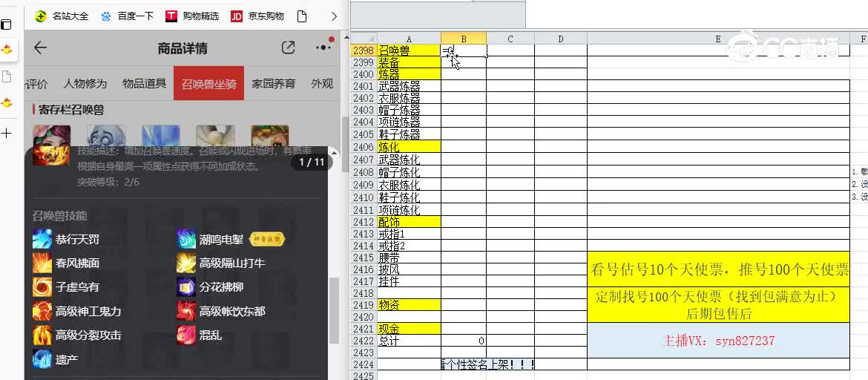Select the 子虚乌有 skill icon
This screenshot has width=868, height=380.
coord(42,287)
